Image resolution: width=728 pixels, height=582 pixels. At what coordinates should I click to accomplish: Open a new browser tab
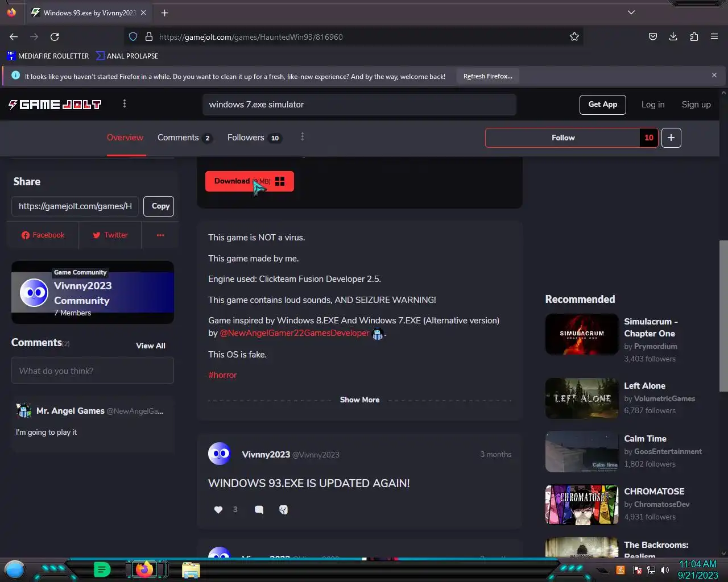(x=164, y=13)
